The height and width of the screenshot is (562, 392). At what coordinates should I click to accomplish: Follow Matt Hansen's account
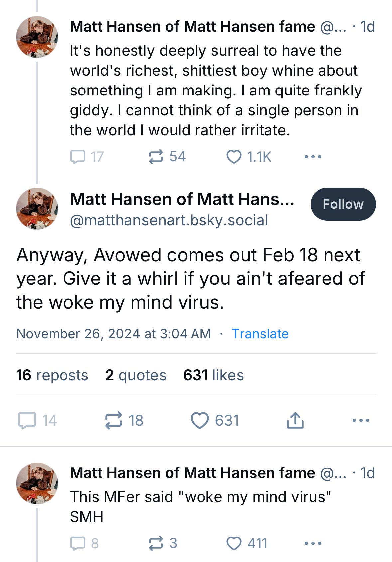click(343, 204)
